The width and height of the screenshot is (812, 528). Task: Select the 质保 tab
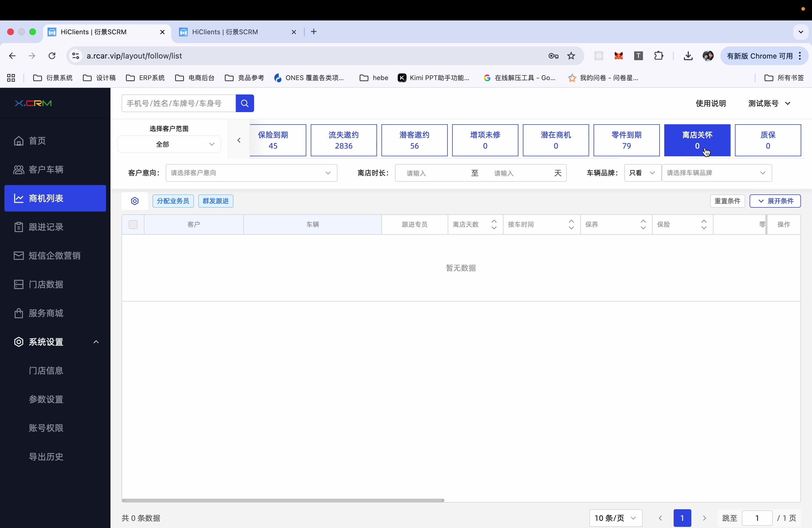[768, 140]
